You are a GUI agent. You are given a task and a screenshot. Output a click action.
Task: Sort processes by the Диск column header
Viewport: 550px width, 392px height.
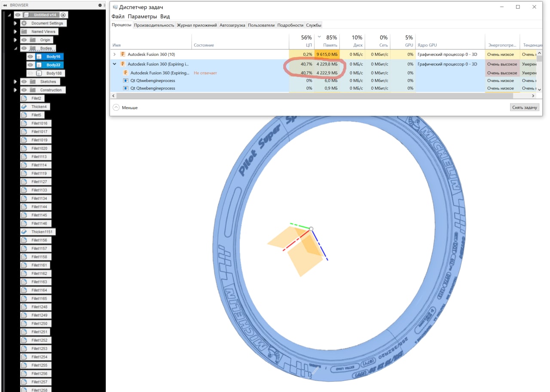pos(352,41)
